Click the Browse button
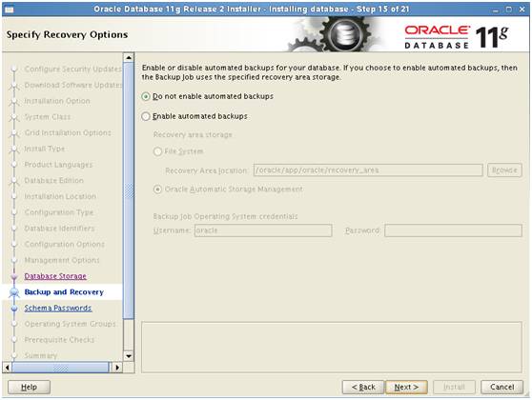Viewport: 532px width, 400px height. (x=504, y=170)
